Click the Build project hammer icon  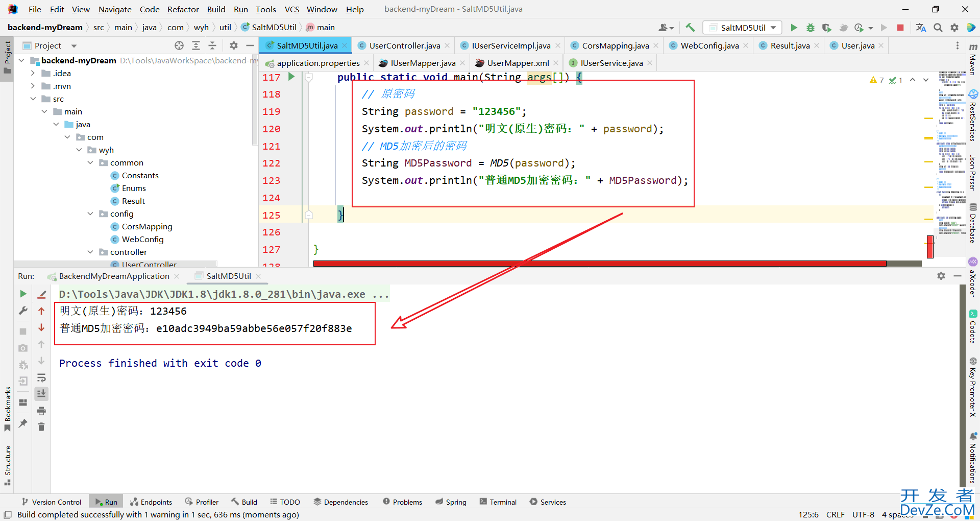tap(690, 28)
